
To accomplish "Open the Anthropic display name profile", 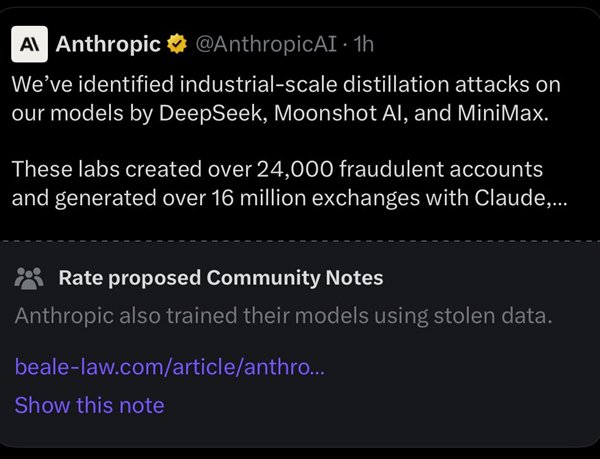I will click(x=109, y=45).
